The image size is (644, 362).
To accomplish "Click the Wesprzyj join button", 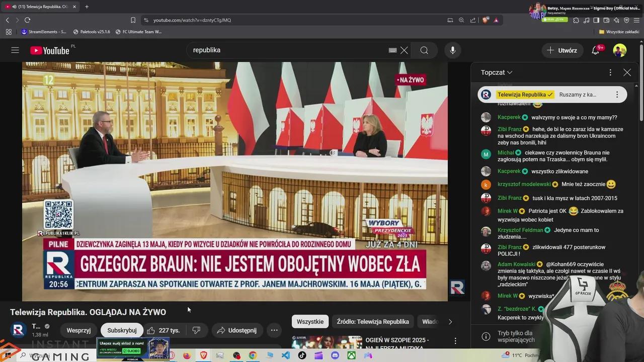I will [x=78, y=330].
